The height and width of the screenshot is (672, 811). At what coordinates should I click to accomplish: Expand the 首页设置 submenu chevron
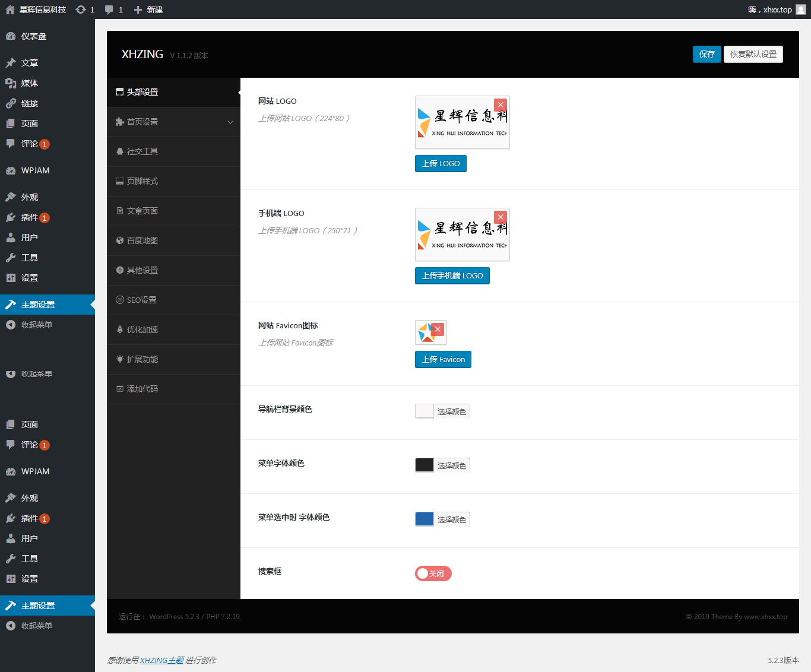[x=230, y=122]
